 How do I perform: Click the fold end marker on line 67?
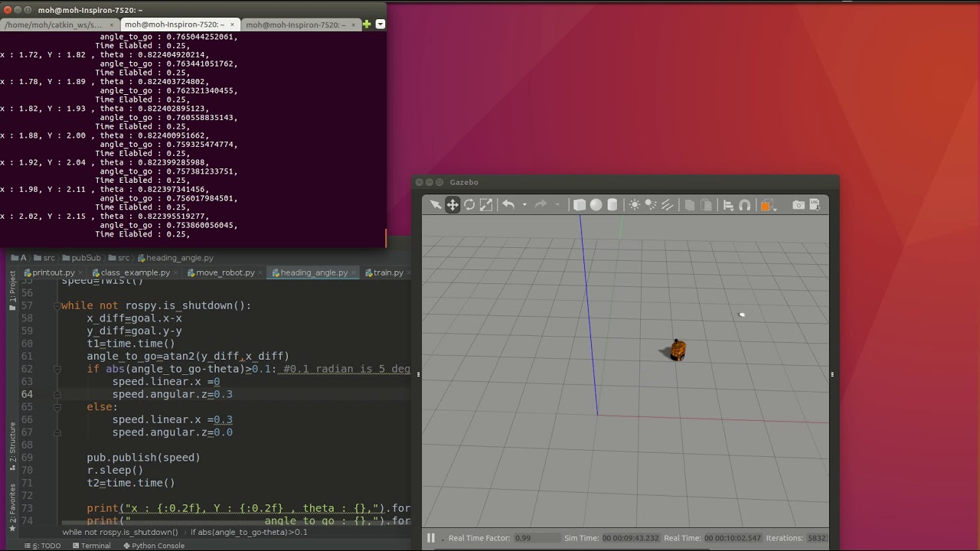click(x=57, y=432)
